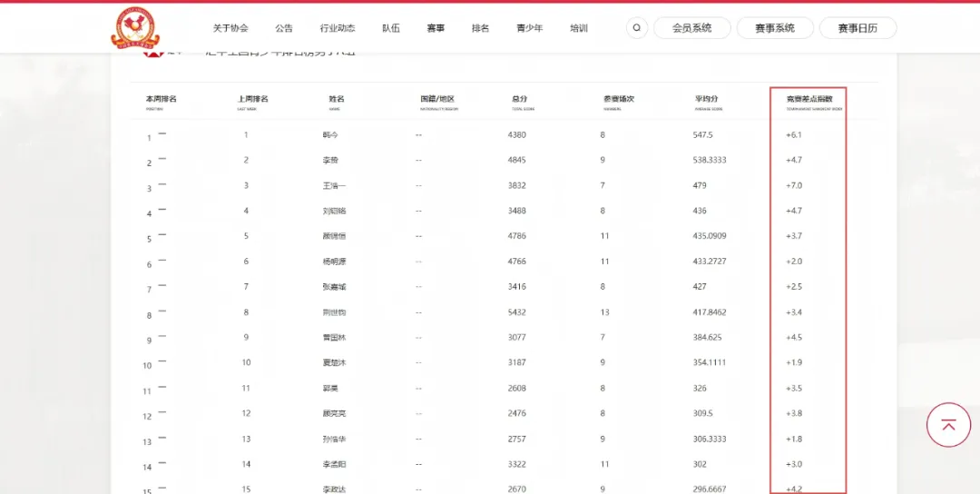The image size is (980, 494).
Task: Open the 公告 menu item
Action: coord(284,28)
